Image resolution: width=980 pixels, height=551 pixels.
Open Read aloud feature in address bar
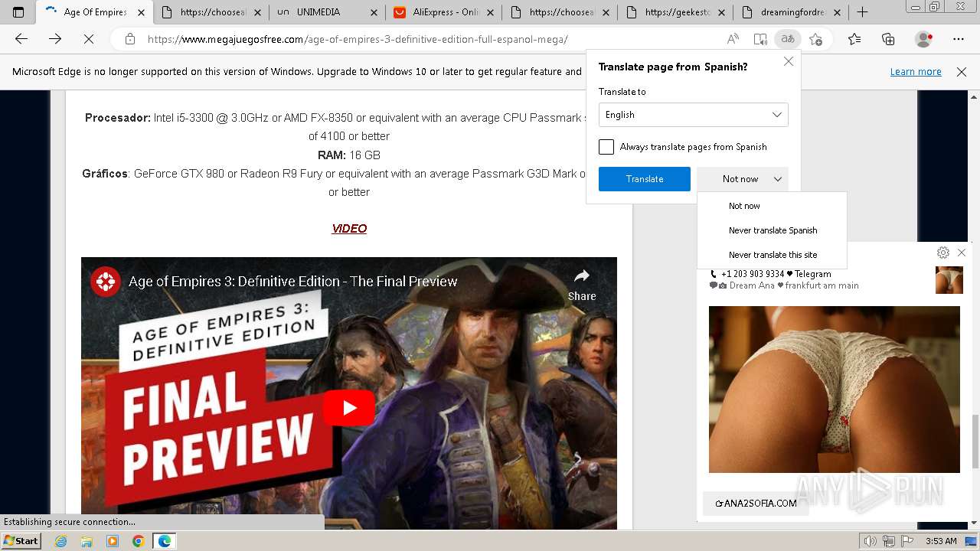click(x=733, y=39)
